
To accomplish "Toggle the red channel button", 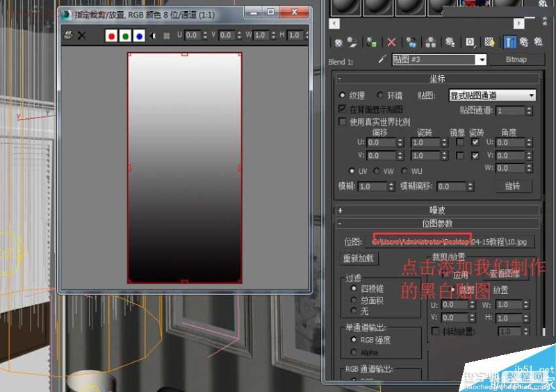I will (x=111, y=35).
